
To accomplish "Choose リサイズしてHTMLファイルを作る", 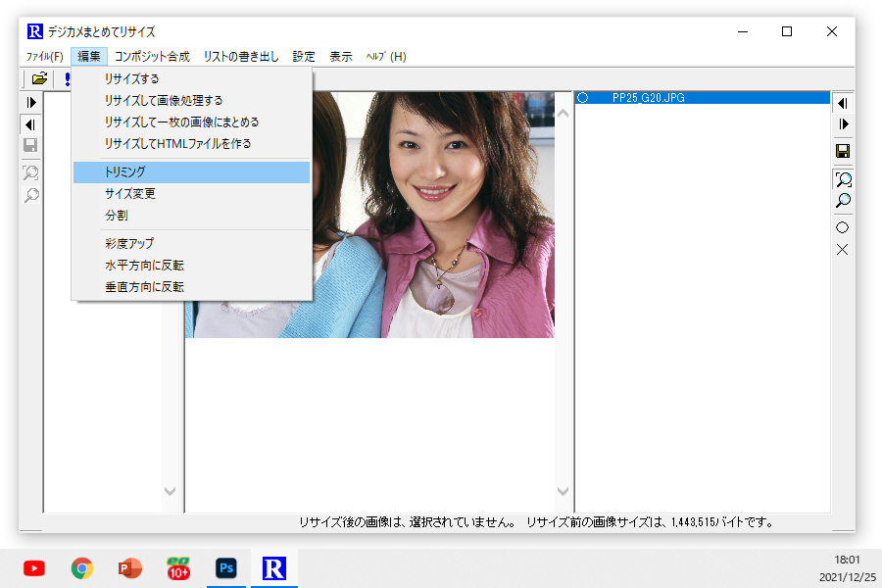I will point(191,144).
